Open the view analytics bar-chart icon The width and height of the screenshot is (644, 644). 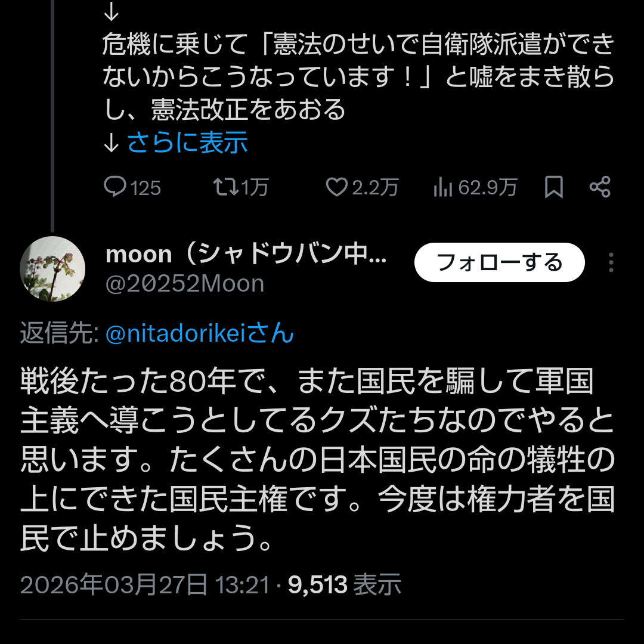point(443,188)
